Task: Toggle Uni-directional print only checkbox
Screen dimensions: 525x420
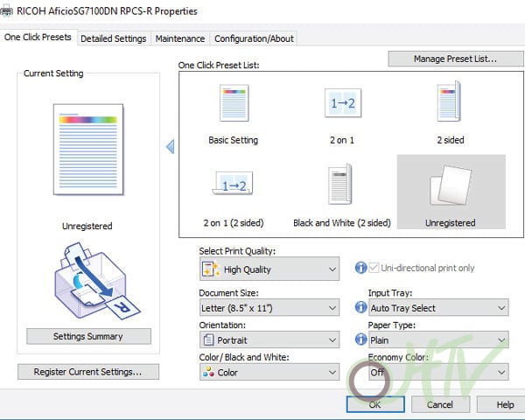Action: [x=374, y=268]
